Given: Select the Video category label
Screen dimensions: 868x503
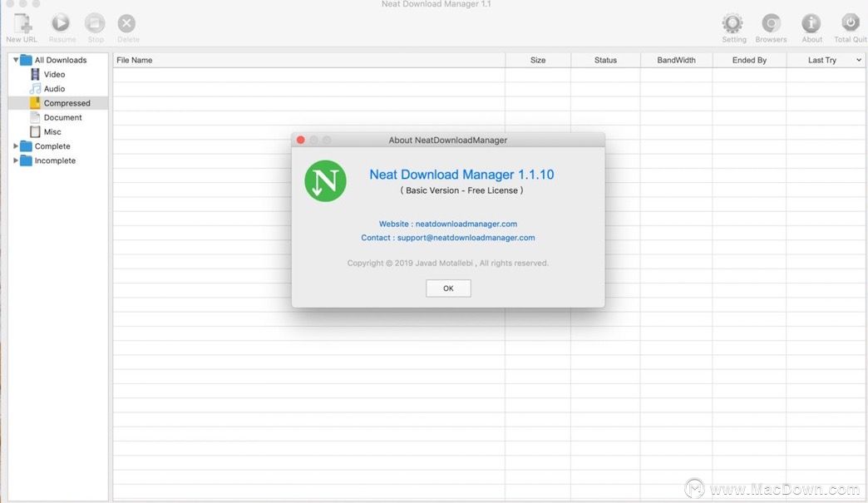Looking at the screenshot, I should [x=54, y=74].
